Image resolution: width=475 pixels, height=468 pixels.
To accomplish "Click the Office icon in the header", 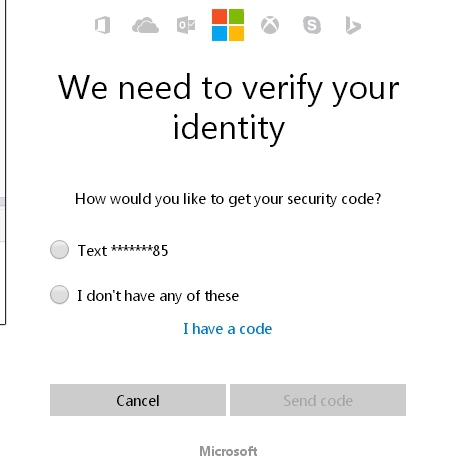I will tap(103, 25).
